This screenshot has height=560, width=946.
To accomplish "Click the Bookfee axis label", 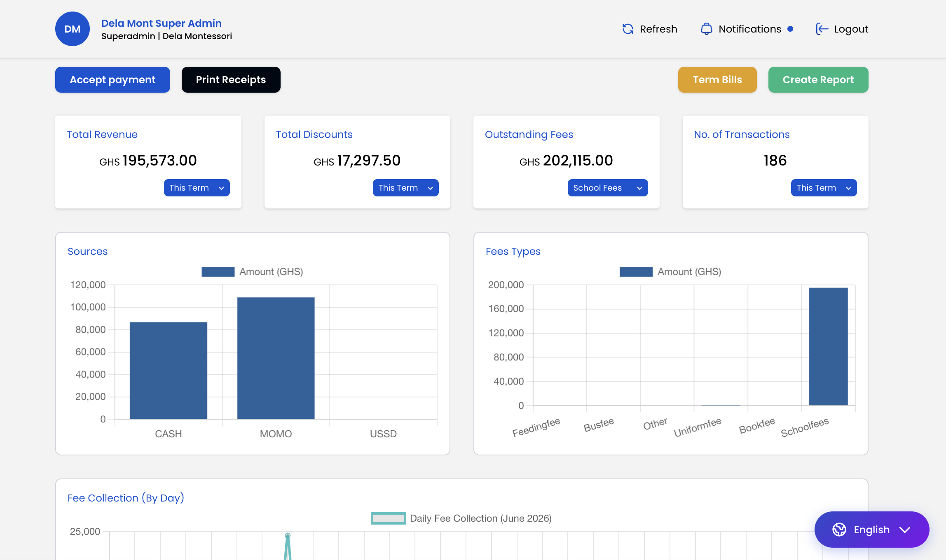I will [757, 426].
